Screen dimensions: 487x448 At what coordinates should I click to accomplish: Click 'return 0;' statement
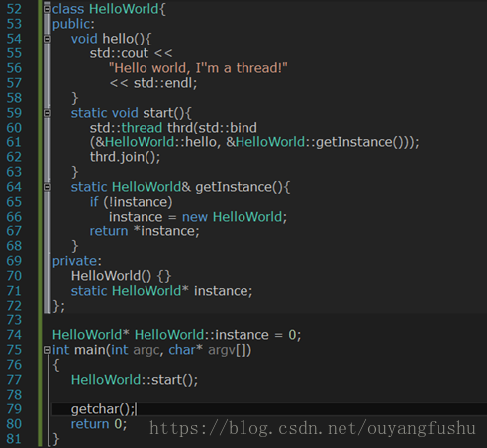pos(99,424)
